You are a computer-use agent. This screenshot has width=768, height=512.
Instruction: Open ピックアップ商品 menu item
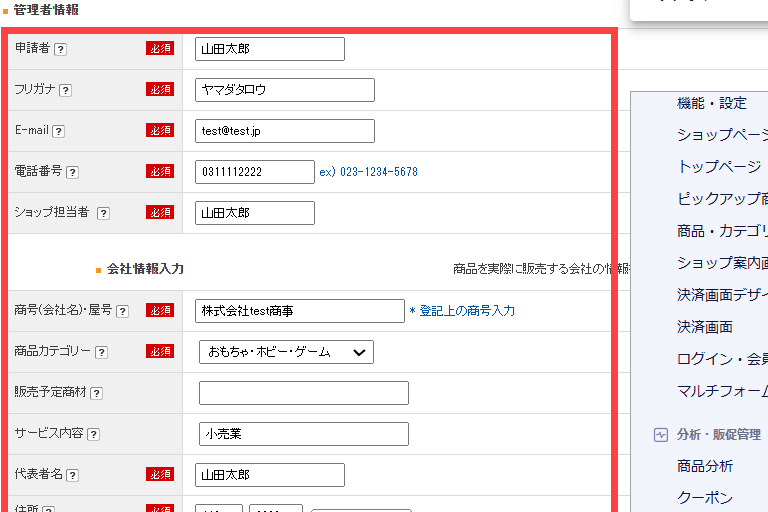(722, 199)
